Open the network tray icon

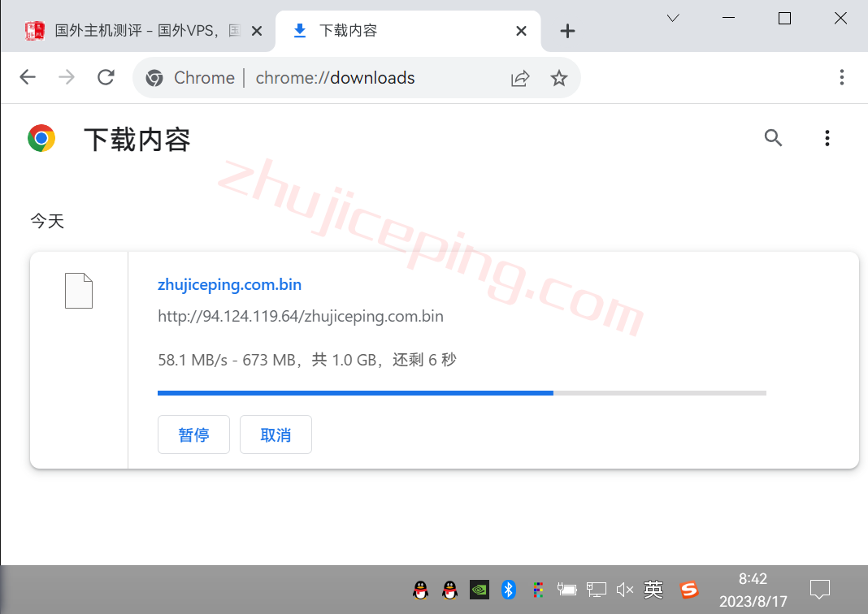pyautogui.click(x=597, y=590)
